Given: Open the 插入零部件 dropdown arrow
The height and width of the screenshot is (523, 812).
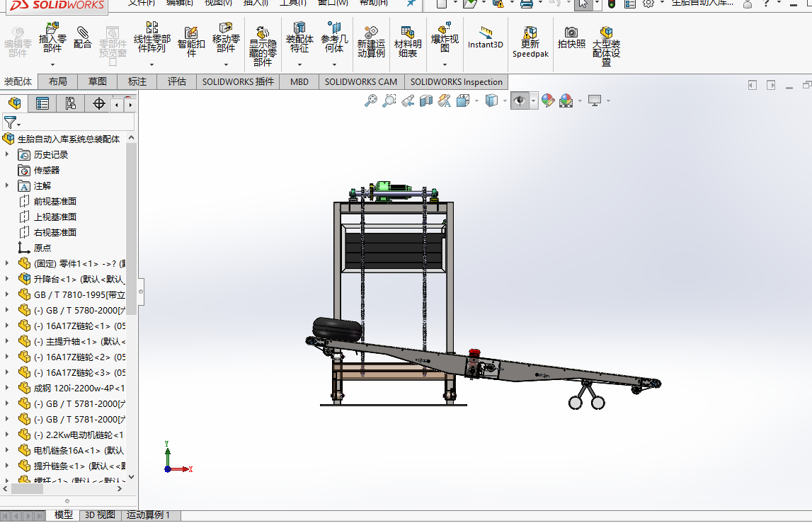Looking at the screenshot, I should (52, 64).
